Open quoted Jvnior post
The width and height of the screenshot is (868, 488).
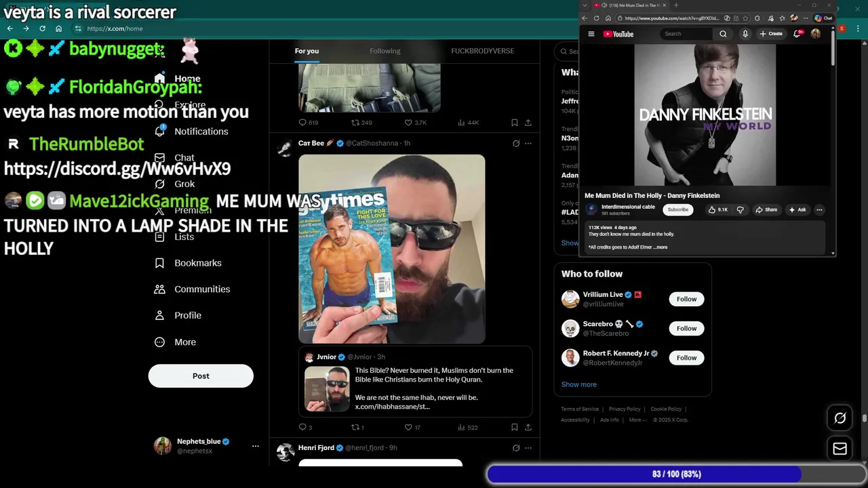[x=416, y=383]
